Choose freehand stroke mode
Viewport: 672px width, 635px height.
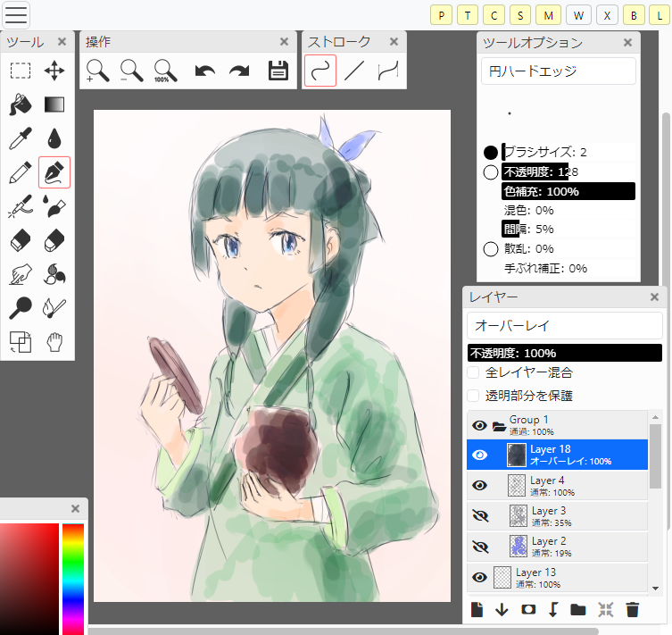click(320, 71)
